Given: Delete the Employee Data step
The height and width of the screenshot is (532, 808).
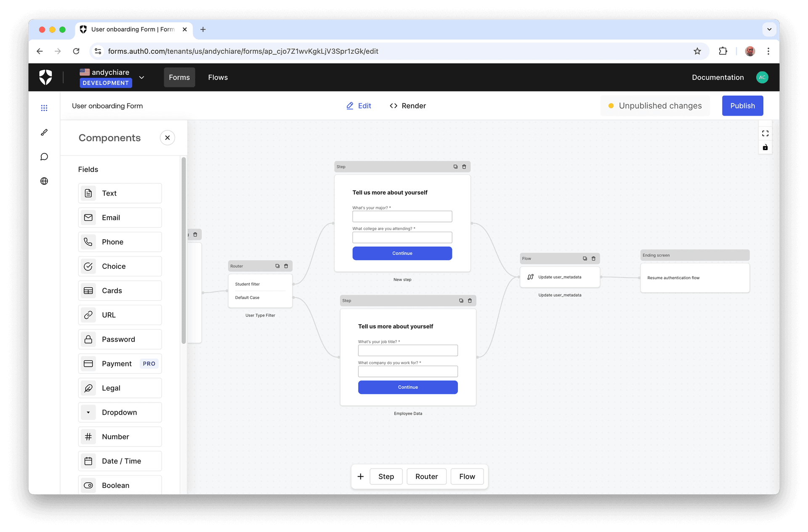Looking at the screenshot, I should [470, 301].
